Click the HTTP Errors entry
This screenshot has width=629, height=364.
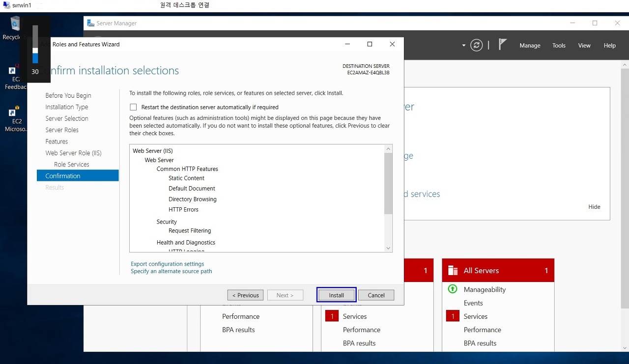tap(183, 210)
